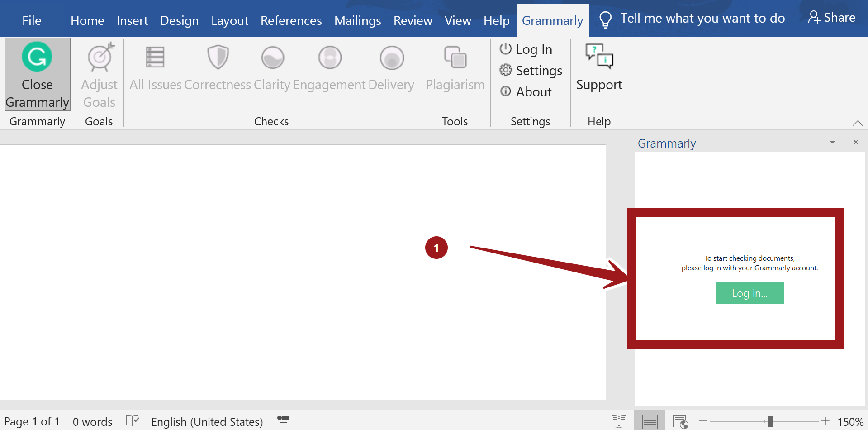
Task: Open the About Grammarly item
Action: coord(526,92)
